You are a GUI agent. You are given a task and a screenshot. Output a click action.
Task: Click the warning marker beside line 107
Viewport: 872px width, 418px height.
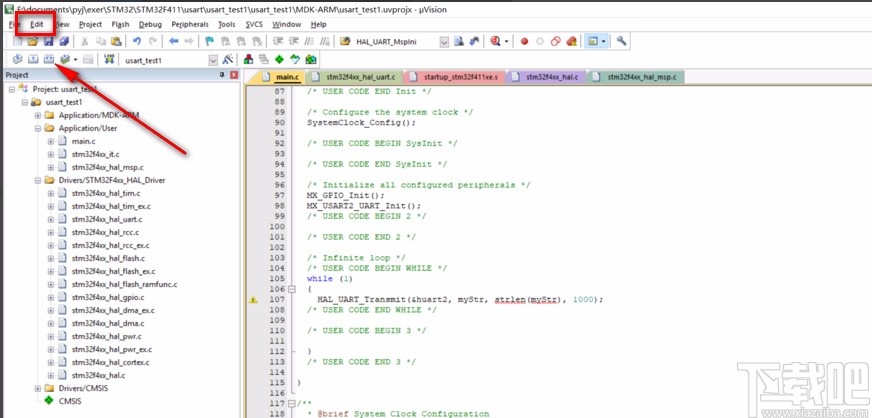point(253,300)
